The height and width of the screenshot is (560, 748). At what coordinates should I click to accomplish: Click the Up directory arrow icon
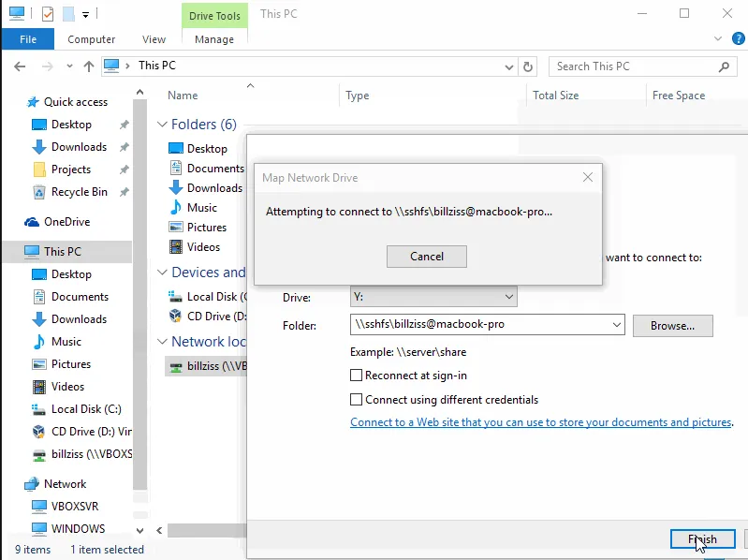coord(89,66)
